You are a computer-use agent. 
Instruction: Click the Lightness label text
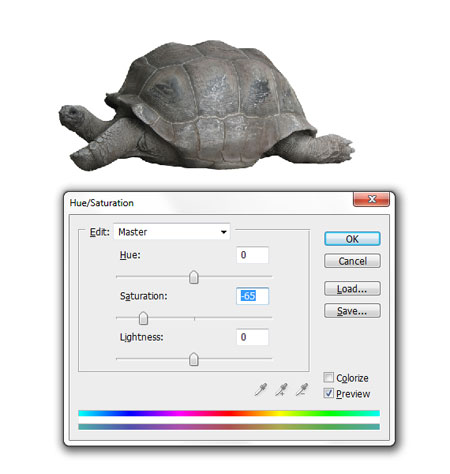tap(142, 337)
